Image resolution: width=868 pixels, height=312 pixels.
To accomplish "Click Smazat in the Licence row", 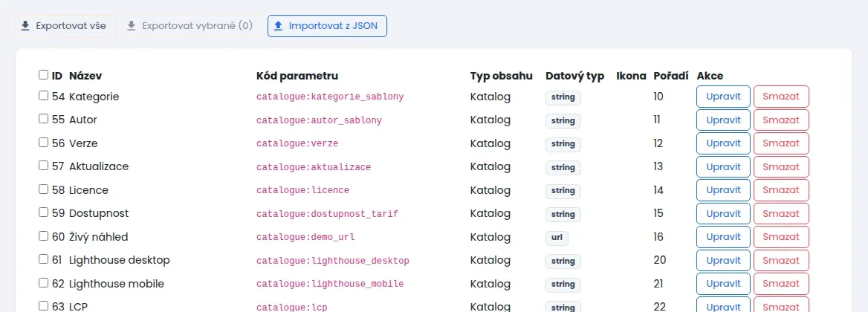I will [781, 190].
